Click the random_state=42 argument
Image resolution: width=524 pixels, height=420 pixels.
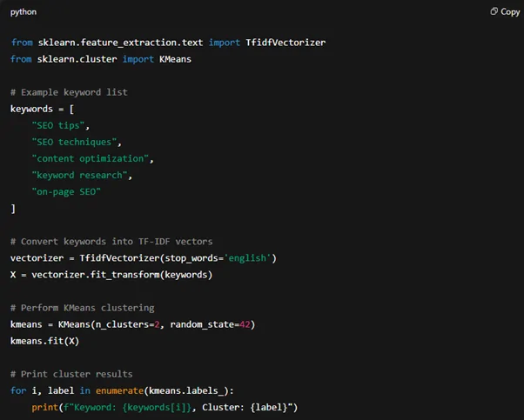point(210,324)
